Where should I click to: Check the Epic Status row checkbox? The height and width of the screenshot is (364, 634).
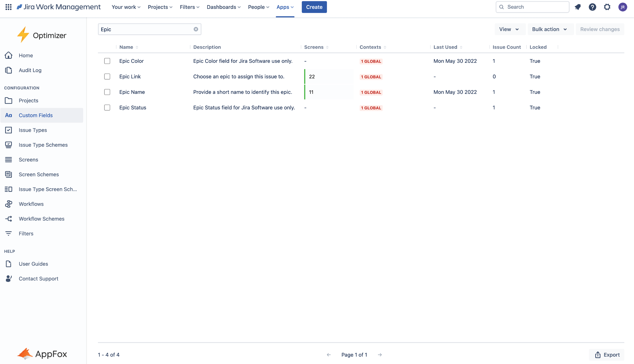(107, 107)
